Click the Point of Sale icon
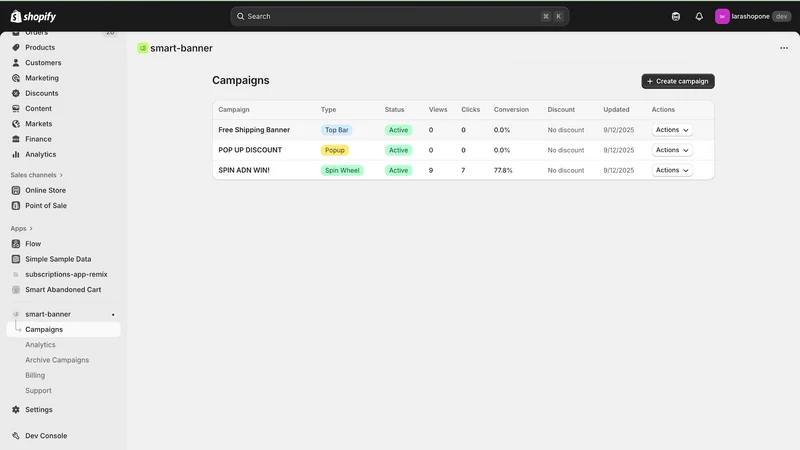 coord(16,206)
